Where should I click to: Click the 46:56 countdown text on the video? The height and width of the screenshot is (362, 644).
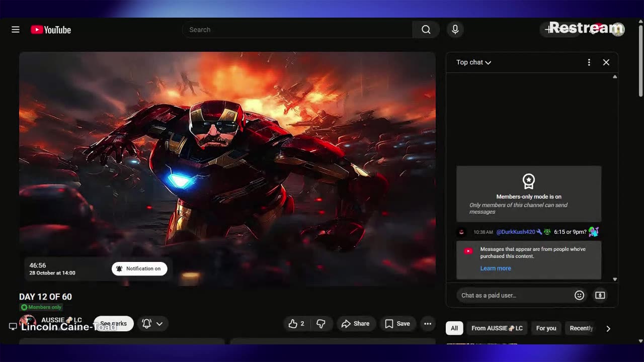38,265
